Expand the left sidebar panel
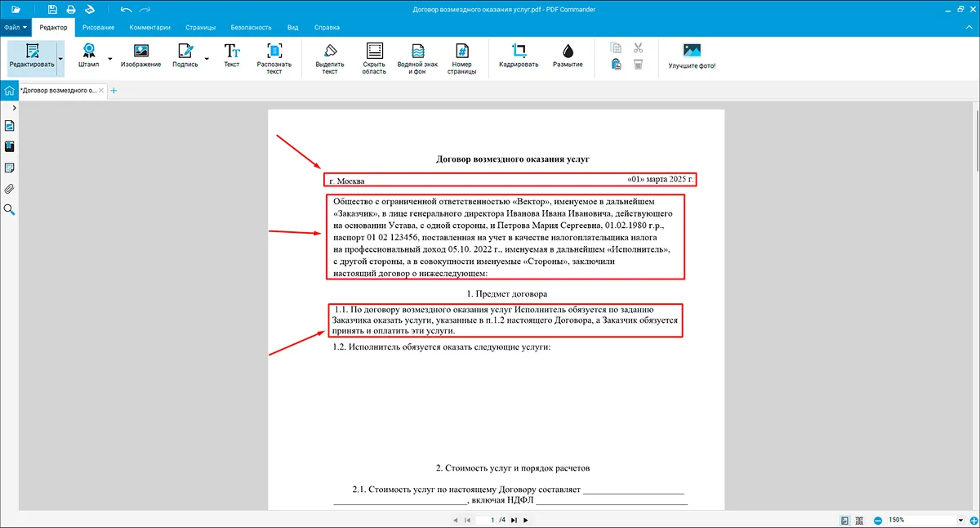Image resolution: width=980 pixels, height=528 pixels. pos(15,107)
